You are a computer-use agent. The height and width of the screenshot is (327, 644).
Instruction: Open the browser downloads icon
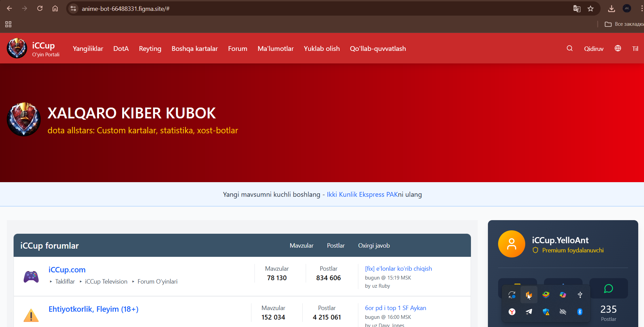pyautogui.click(x=611, y=9)
